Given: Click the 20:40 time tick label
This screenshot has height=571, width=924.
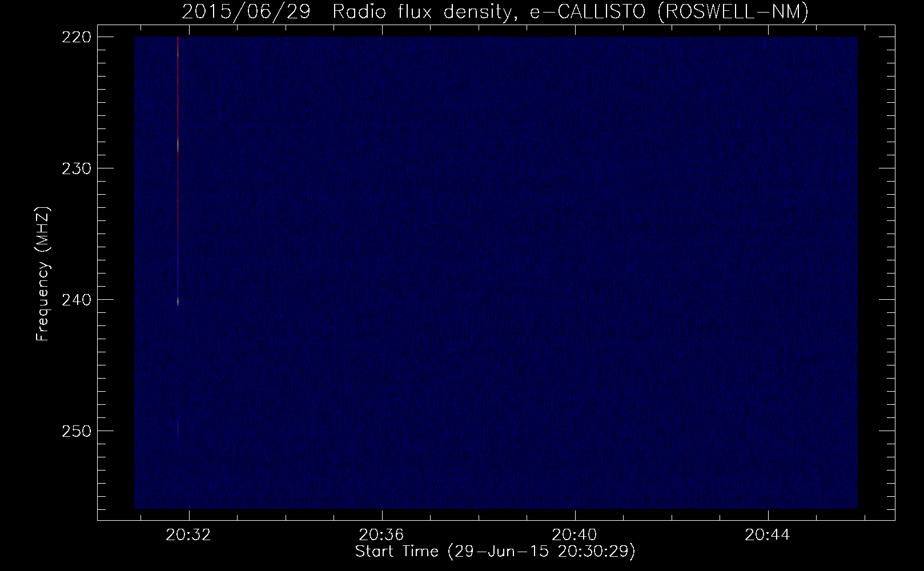Looking at the screenshot, I should point(575,535).
